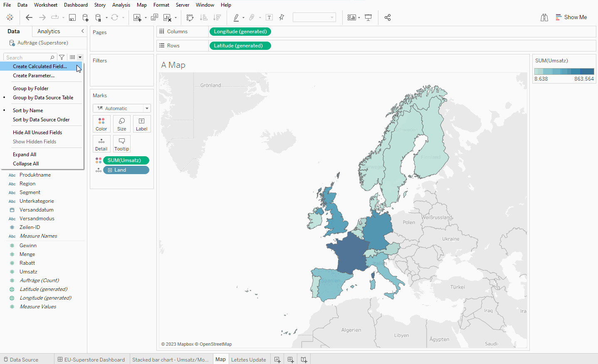598x364 pixels.
Task: Click the Show Mark Labels T icon
Action: click(x=269, y=17)
